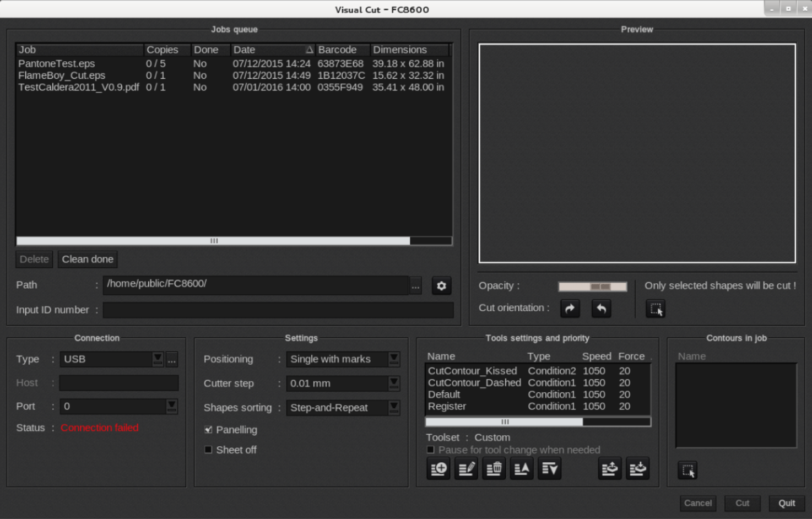Image resolution: width=812 pixels, height=519 pixels.
Task: Enable the Sheet off option
Action: tap(208, 450)
